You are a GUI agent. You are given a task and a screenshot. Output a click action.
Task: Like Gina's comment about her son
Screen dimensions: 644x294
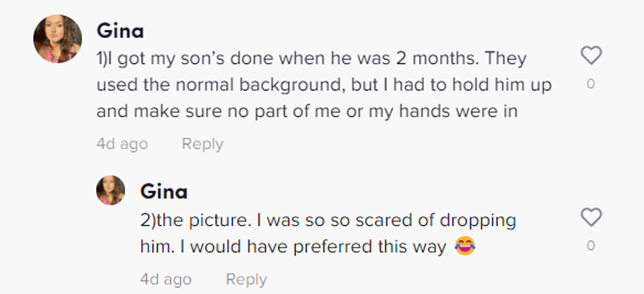(591, 56)
